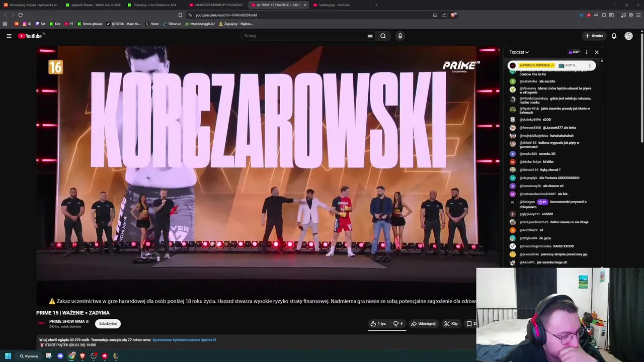Create a clip with the Klip button
Viewport: 644px width, 362px height.
[x=451, y=324]
